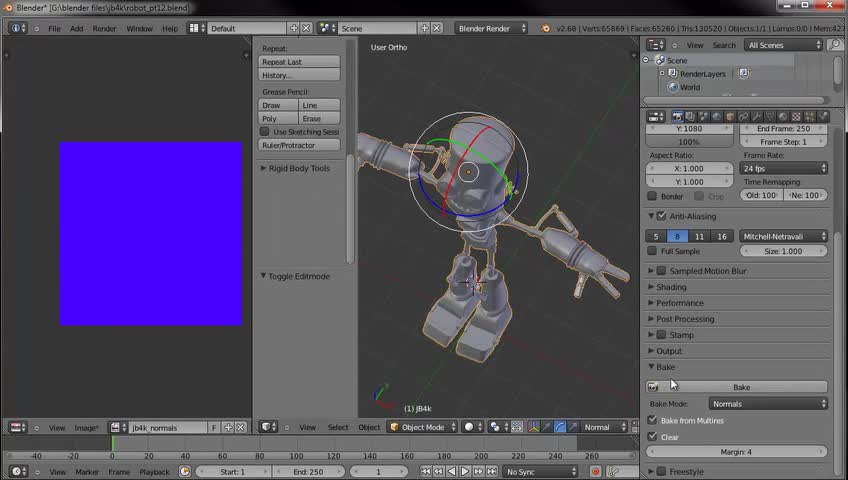This screenshot has height=480, width=848.
Task: Open the Window menu
Action: 139,29
